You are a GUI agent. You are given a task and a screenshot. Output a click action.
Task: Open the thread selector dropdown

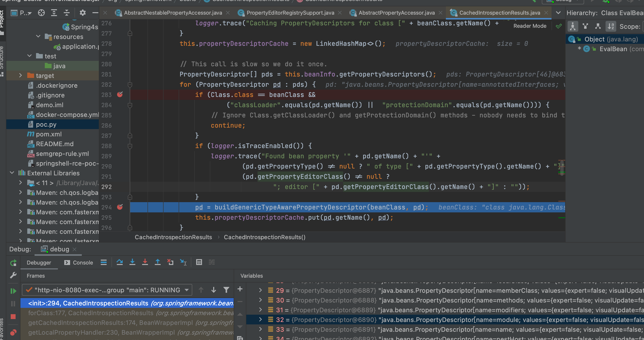(107, 290)
